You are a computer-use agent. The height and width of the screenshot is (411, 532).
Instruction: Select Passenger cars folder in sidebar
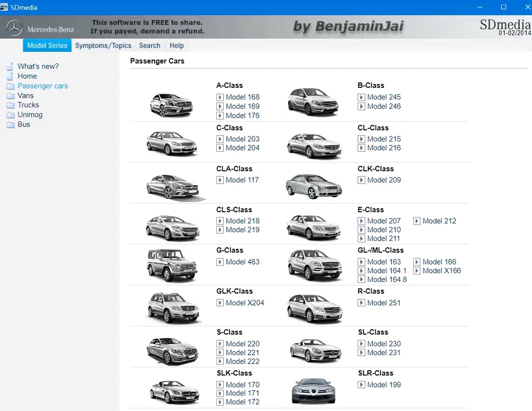[x=43, y=86]
